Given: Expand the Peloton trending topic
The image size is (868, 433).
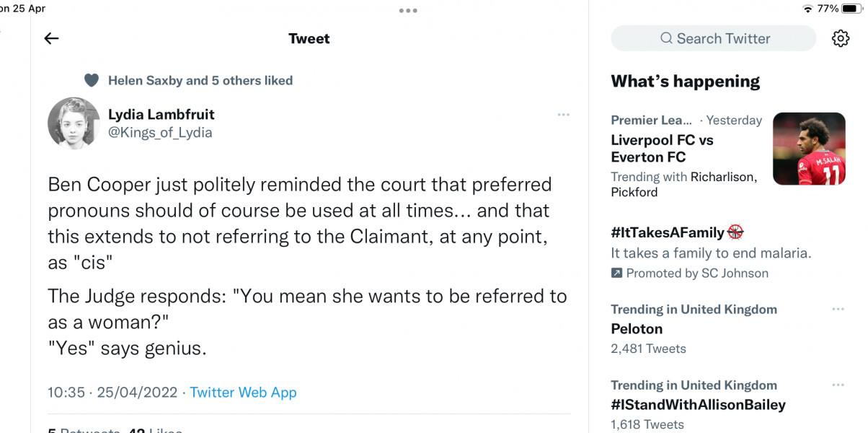Looking at the screenshot, I should (x=637, y=328).
